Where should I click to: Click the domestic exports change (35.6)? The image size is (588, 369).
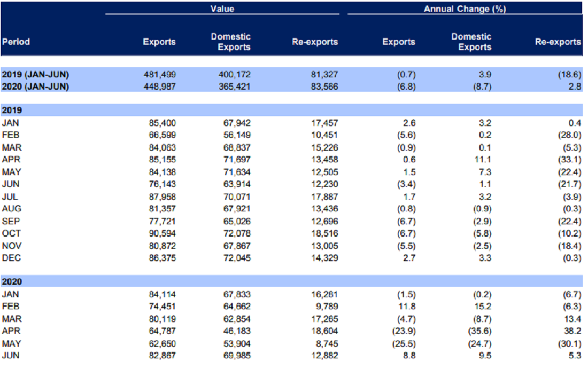(479, 331)
